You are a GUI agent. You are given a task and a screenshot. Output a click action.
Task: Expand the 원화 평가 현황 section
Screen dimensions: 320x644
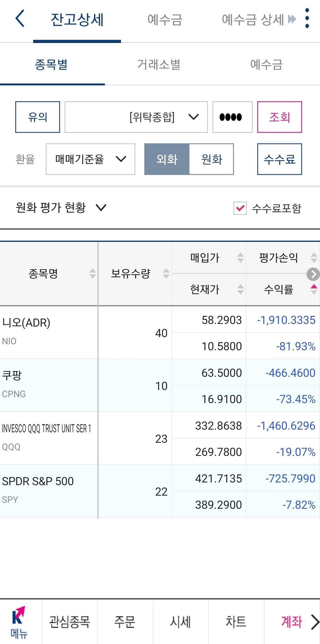[61, 208]
